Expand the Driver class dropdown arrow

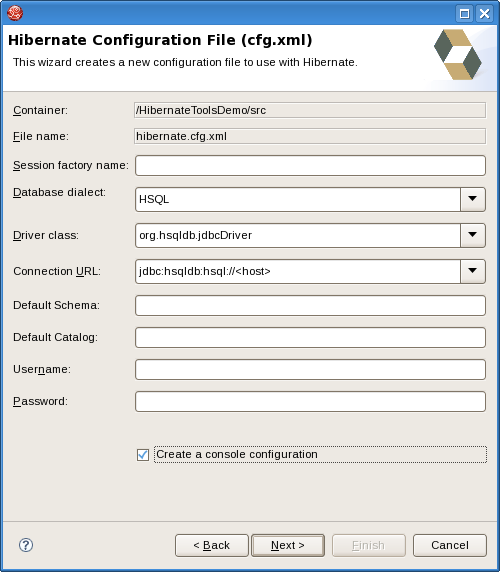click(x=473, y=235)
